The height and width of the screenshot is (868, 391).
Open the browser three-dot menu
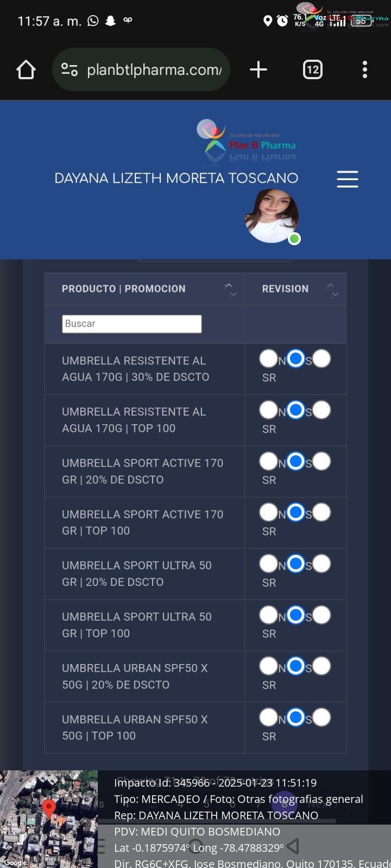point(365,69)
